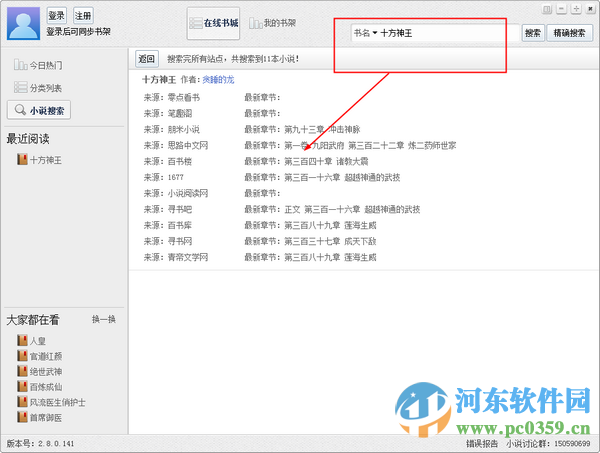
Task: Minimize the reader window
Action: coord(561,9)
